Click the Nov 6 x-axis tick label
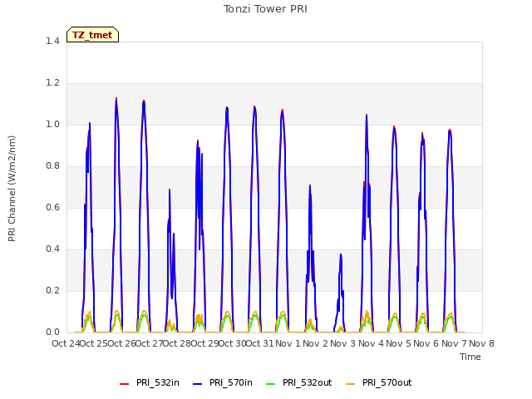 (x=426, y=343)
